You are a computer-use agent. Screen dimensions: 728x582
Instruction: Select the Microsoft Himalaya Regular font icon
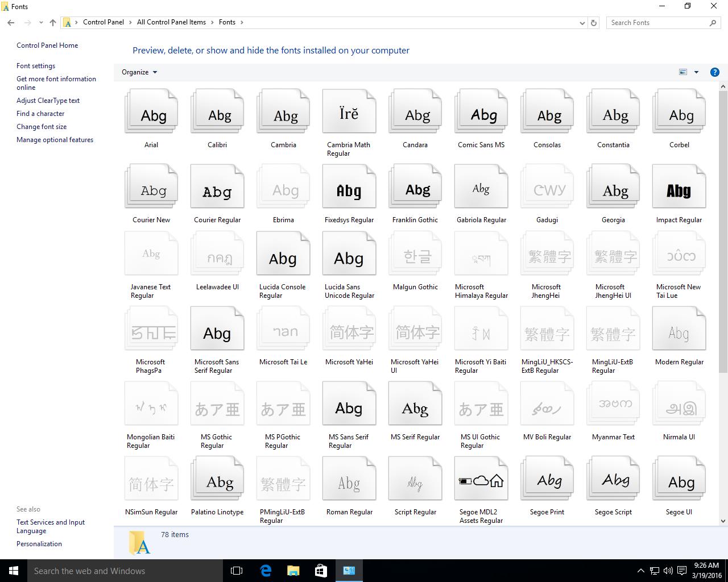(x=481, y=253)
